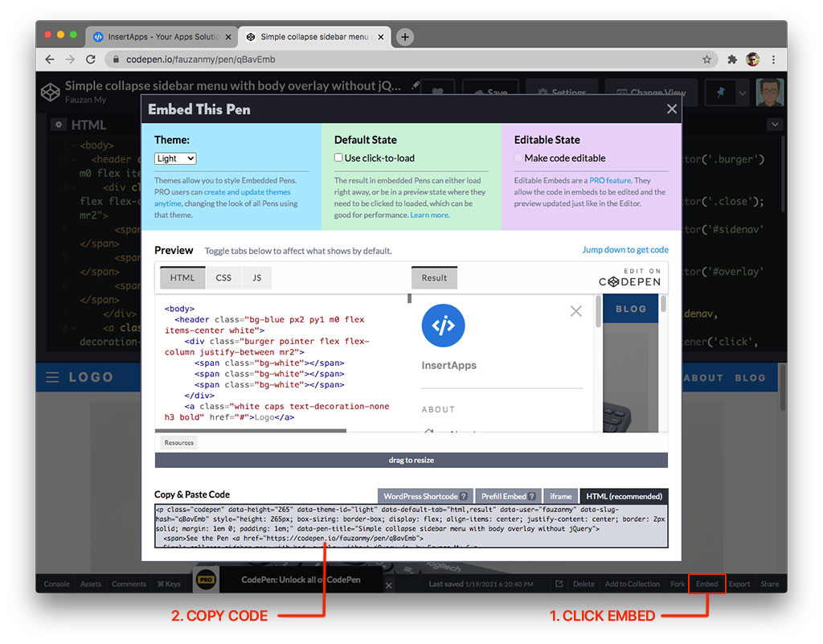This screenshot has height=644, width=823.
Task: Close the Embed This Pen dialog
Action: pyautogui.click(x=671, y=109)
